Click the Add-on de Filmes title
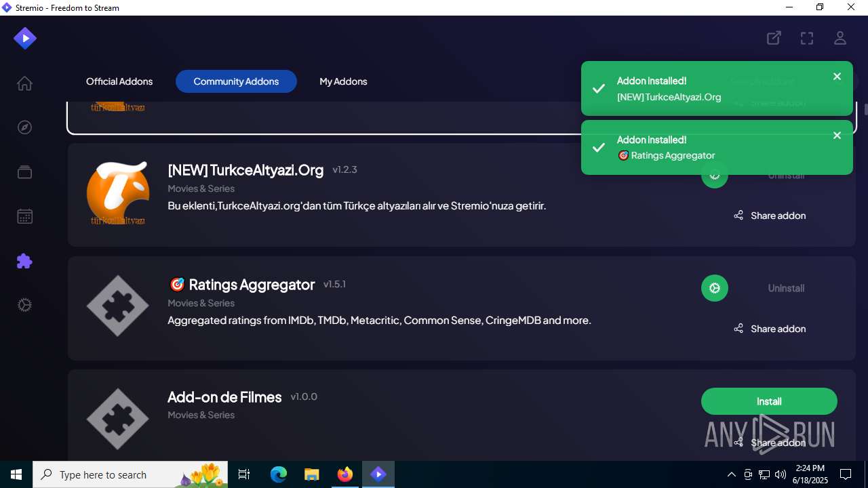The width and height of the screenshot is (868, 488). pos(224,397)
